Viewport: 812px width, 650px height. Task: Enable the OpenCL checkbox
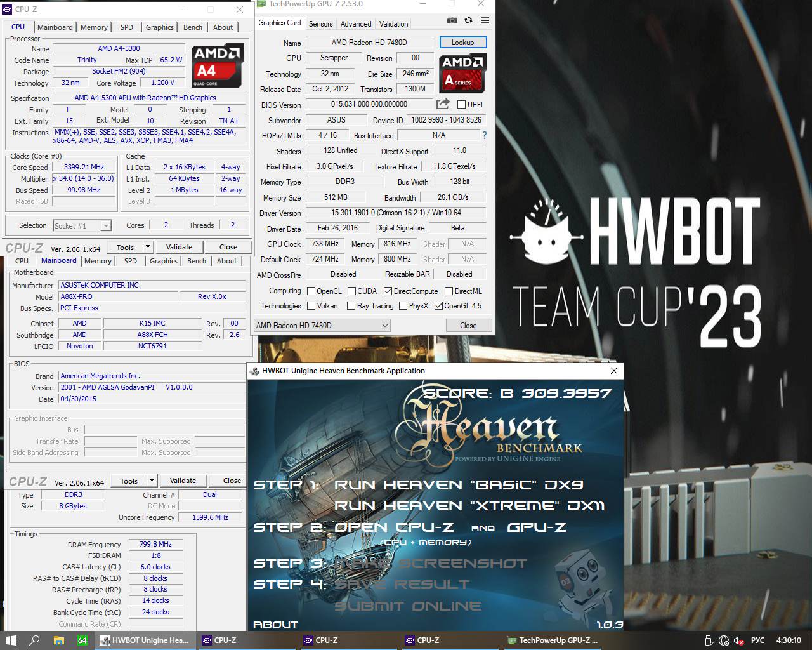(x=311, y=291)
